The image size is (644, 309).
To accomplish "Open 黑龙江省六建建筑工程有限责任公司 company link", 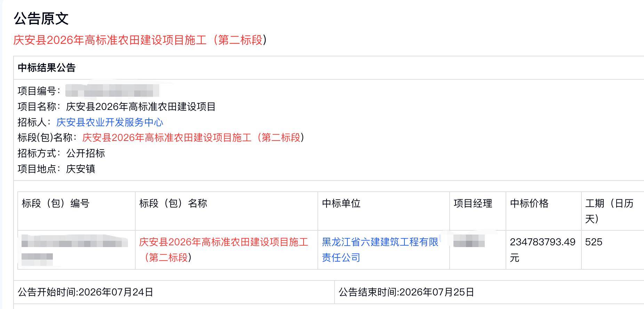I will [380, 250].
